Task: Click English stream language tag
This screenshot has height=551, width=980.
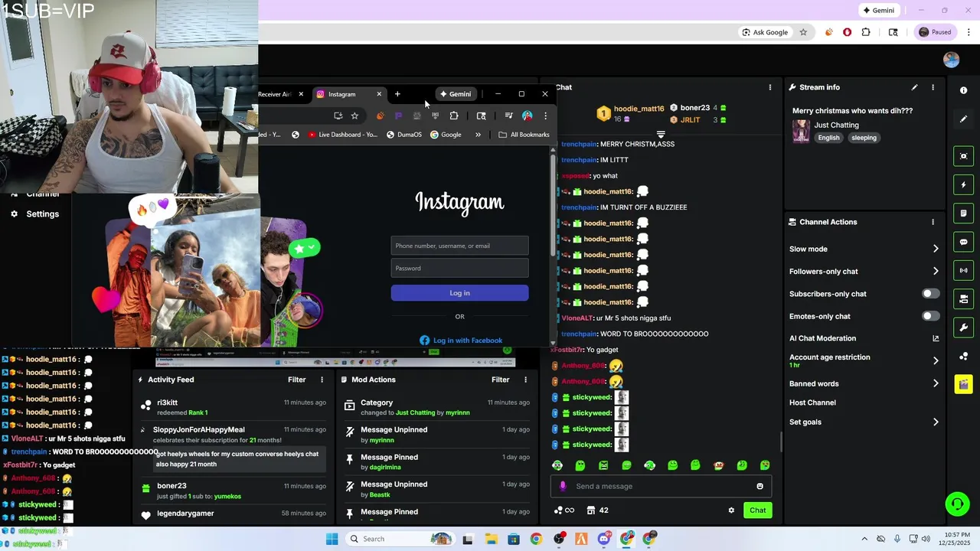Action: coord(828,138)
